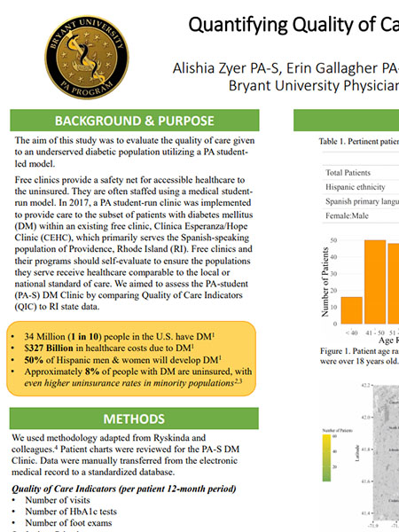Click italic text 'even higher uninsurance rates'
399x532 pixels.
point(133,383)
